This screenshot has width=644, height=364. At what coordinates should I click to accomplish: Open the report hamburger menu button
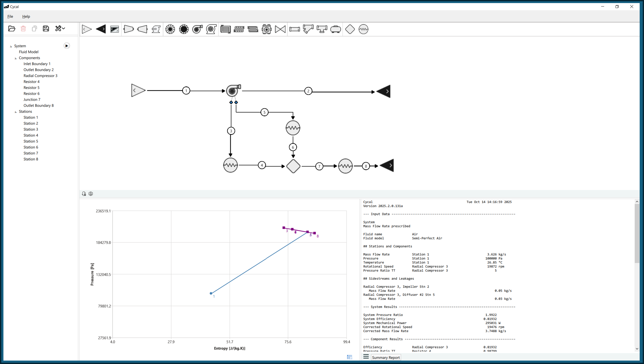(366, 356)
